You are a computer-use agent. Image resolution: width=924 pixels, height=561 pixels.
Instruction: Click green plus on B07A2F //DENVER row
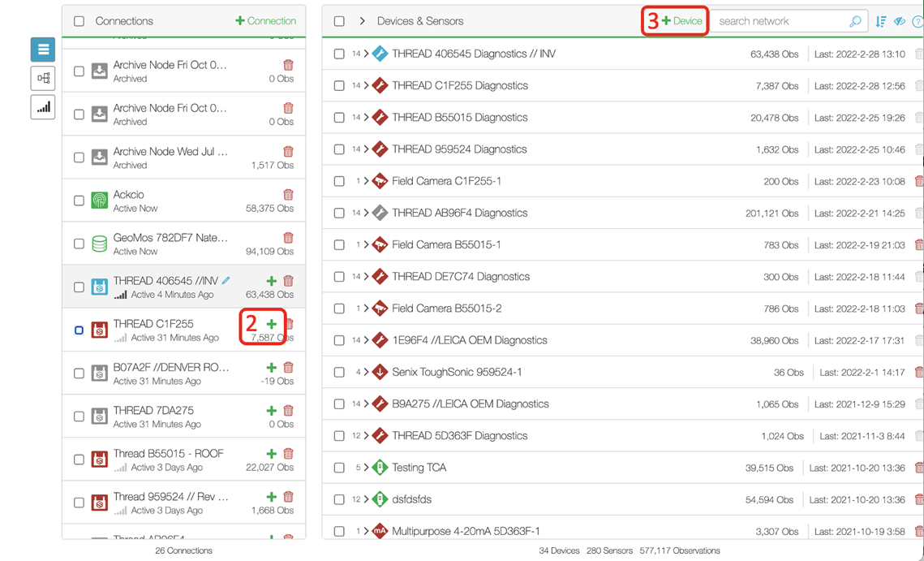(271, 367)
